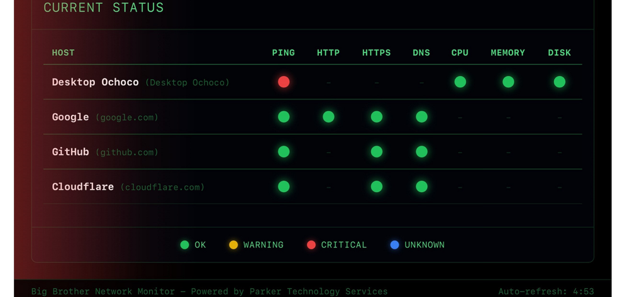Click the yellow WARNING legend dot

pos(233,245)
